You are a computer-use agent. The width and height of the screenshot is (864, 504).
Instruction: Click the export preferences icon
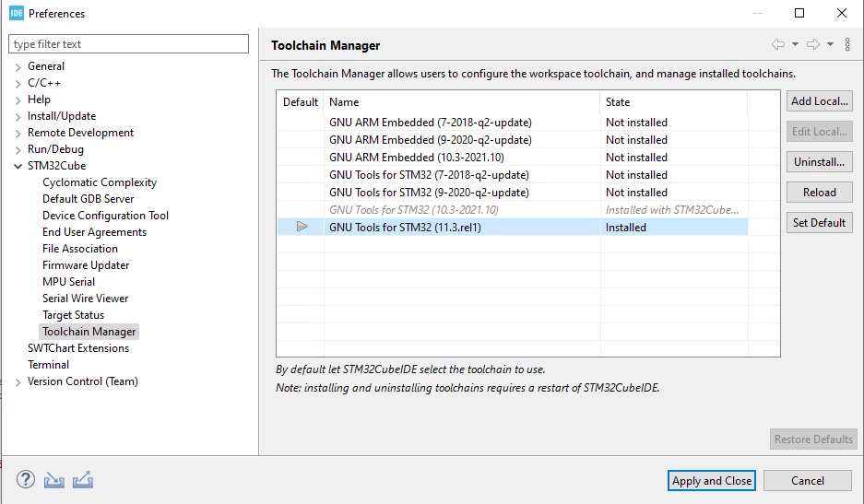click(83, 480)
